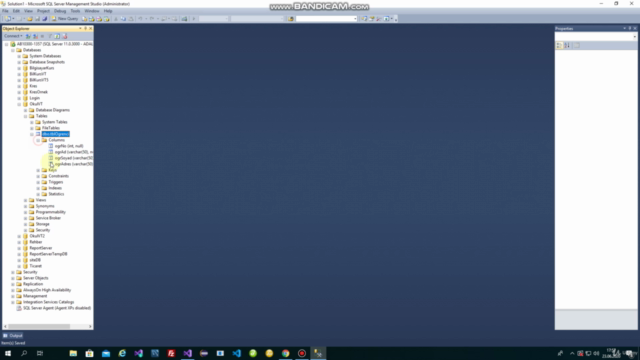The image size is (640, 360).
Task: Click the Disconnect icon in Object Explorer
Action: tap(36, 36)
